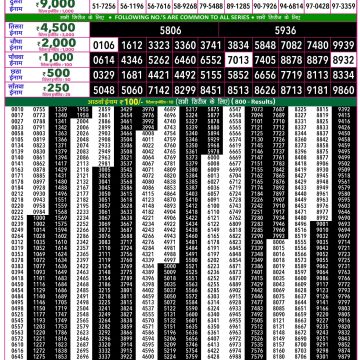Select number 6656 in ₹500 row
Viewport: 360px width, 360px height.
click(265, 75)
